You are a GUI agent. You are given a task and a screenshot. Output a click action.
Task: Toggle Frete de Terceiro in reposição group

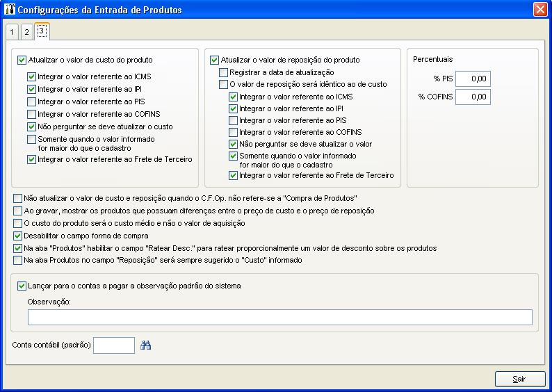tap(233, 175)
